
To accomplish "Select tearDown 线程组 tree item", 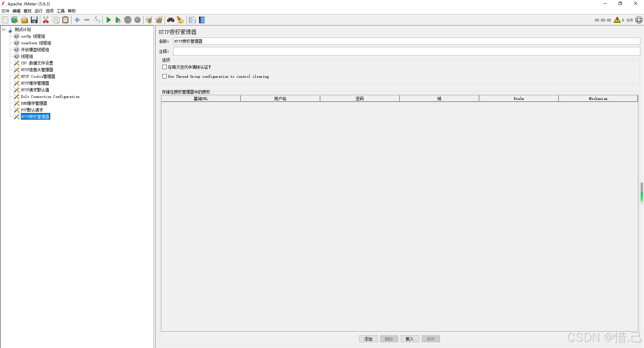I will [36, 43].
